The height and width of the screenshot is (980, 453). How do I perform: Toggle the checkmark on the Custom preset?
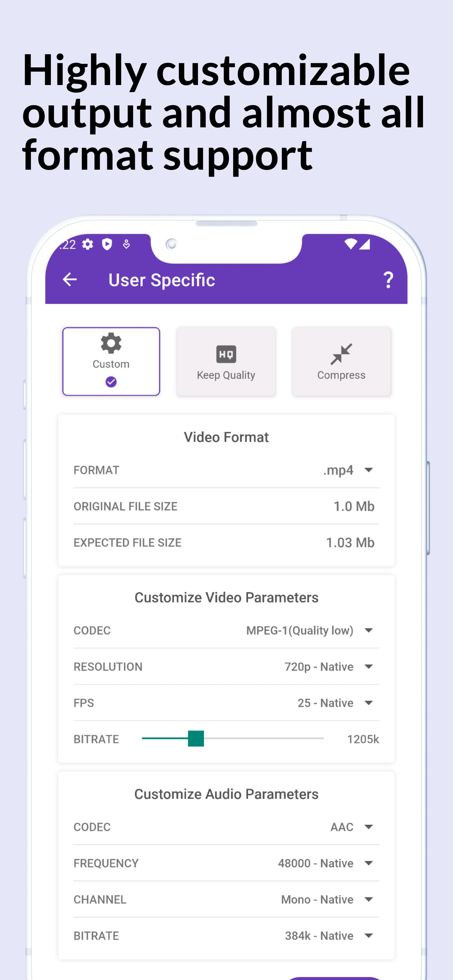point(111,382)
